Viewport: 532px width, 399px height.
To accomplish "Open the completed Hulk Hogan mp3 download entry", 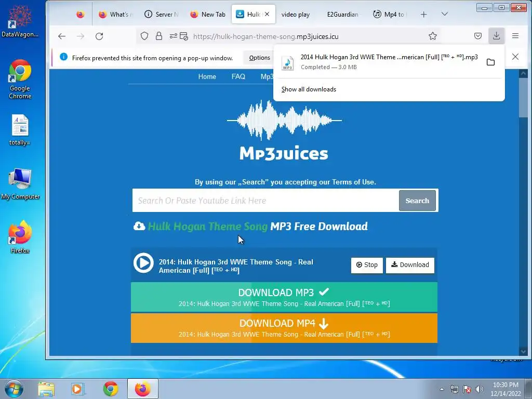I will (380, 62).
